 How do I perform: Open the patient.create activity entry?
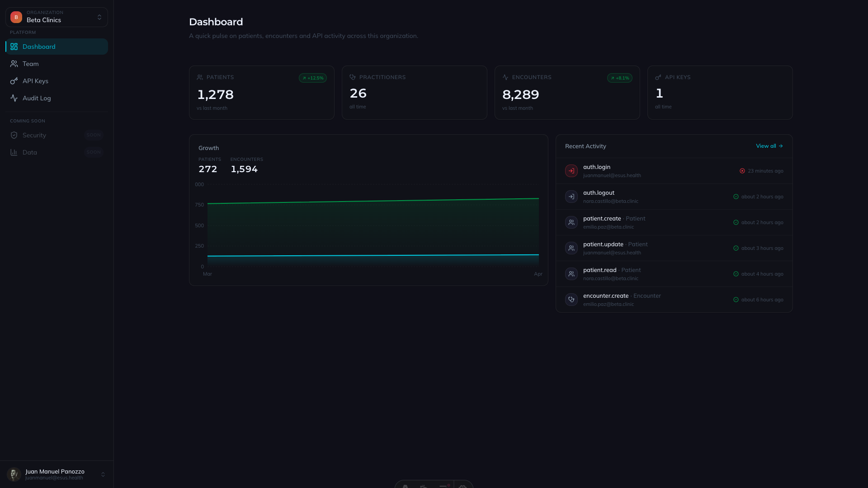674,222
